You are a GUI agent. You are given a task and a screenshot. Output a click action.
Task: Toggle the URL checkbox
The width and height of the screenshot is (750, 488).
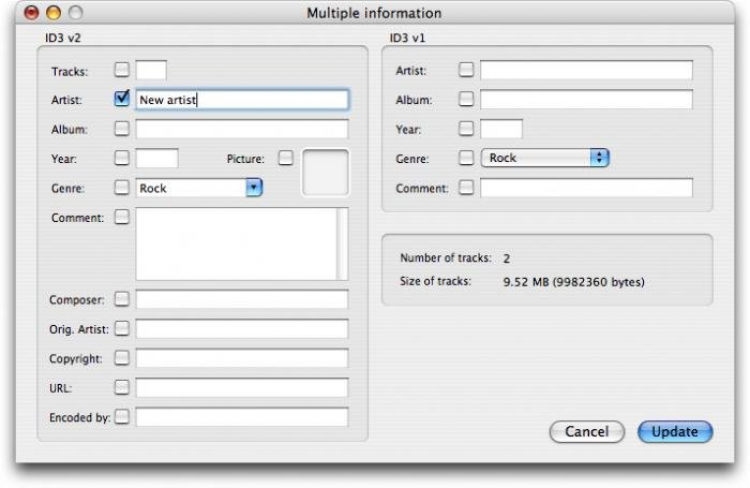coord(122,388)
